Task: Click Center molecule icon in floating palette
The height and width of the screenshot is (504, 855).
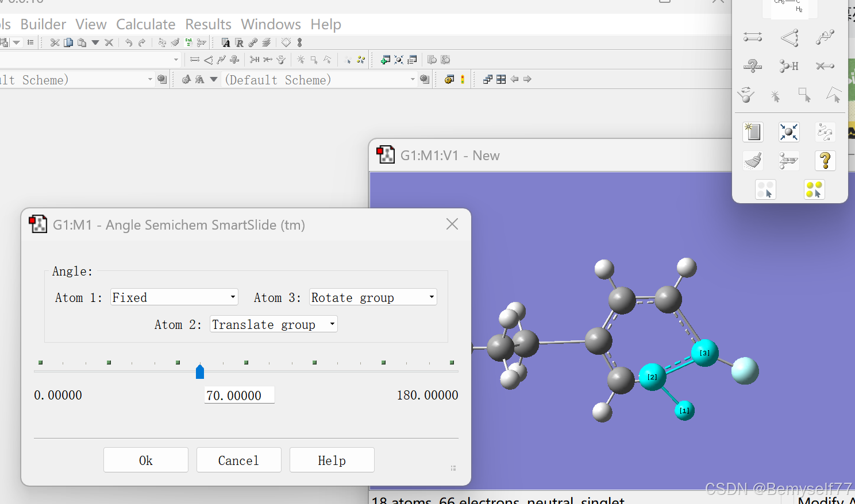Action: (x=789, y=132)
